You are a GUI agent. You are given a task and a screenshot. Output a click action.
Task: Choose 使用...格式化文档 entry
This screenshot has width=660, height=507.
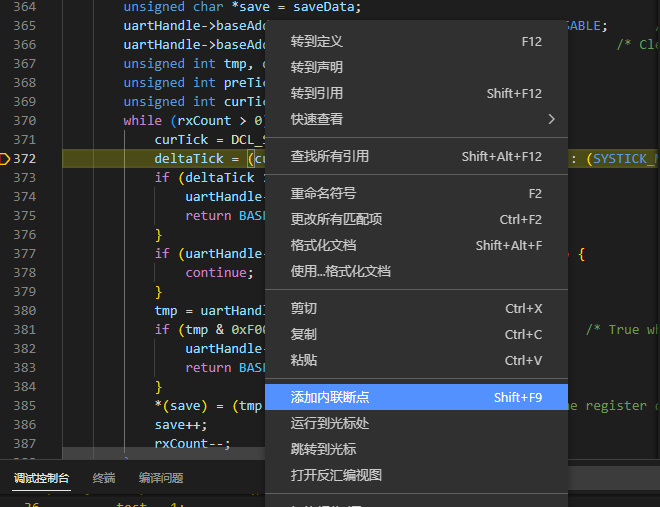tap(416, 271)
